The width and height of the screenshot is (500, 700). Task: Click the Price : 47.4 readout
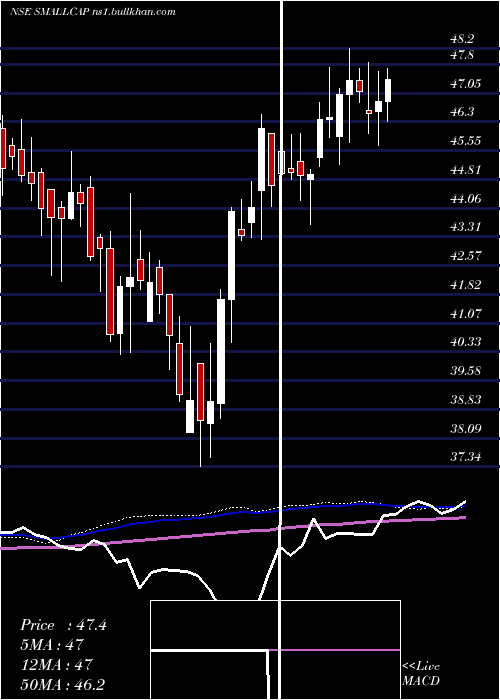point(63,625)
